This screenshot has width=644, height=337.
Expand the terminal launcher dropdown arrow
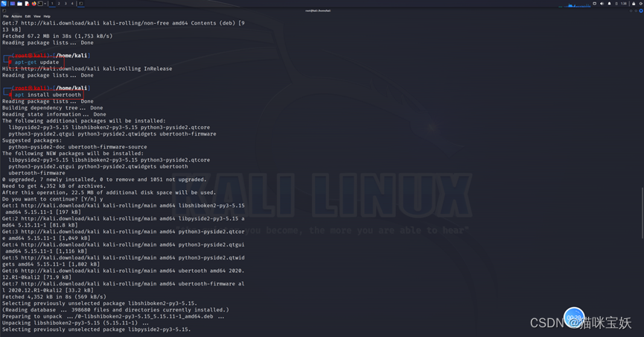click(x=45, y=4)
